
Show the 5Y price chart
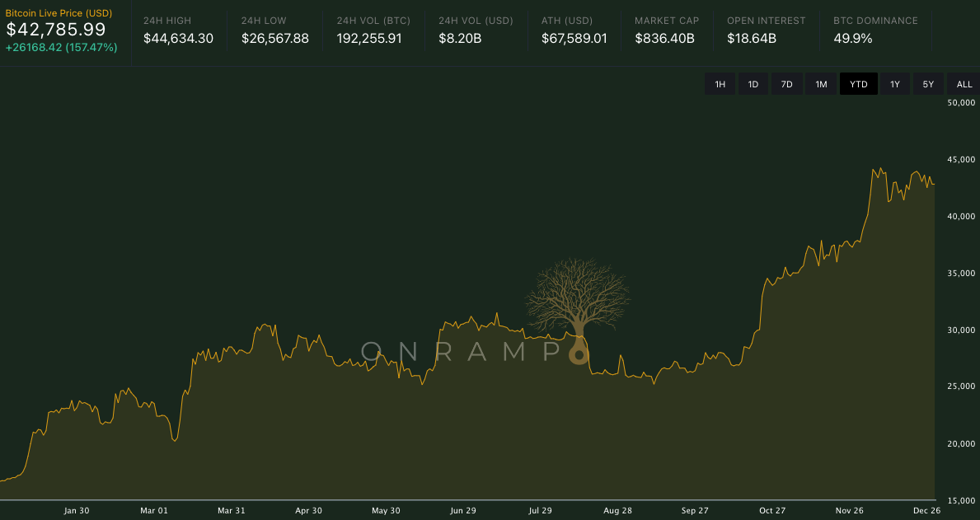[928, 84]
